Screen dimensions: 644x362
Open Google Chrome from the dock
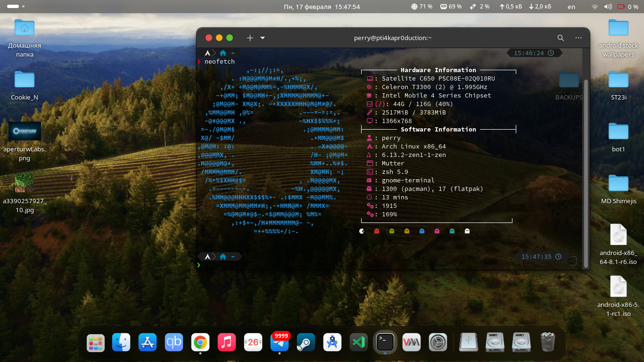point(200,342)
